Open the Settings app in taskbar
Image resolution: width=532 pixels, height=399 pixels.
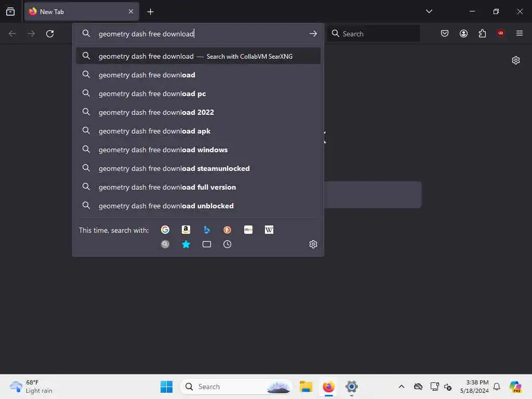coord(352,387)
